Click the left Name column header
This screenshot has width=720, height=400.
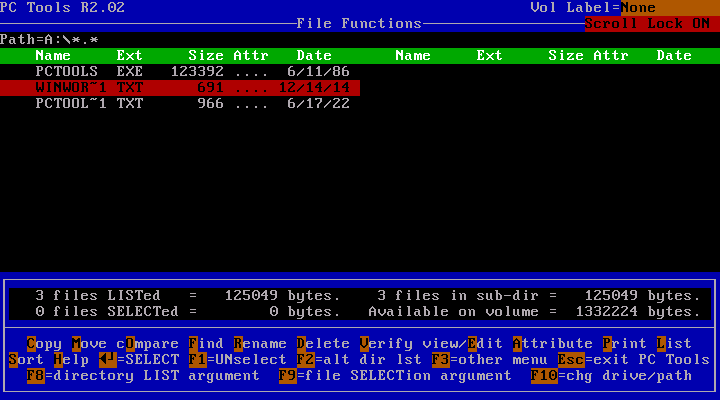coord(53,56)
